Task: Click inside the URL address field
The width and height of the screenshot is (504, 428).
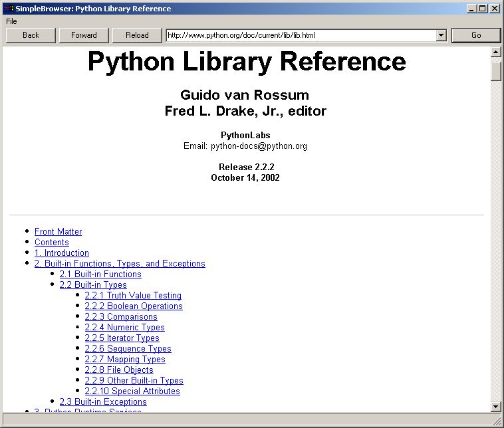Action: 301,35
